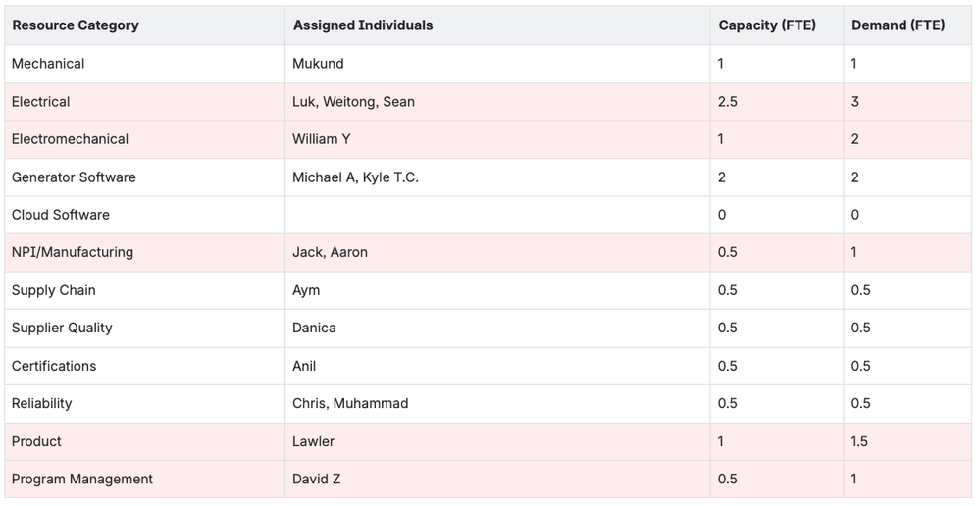Select the William Y cell

321,139
